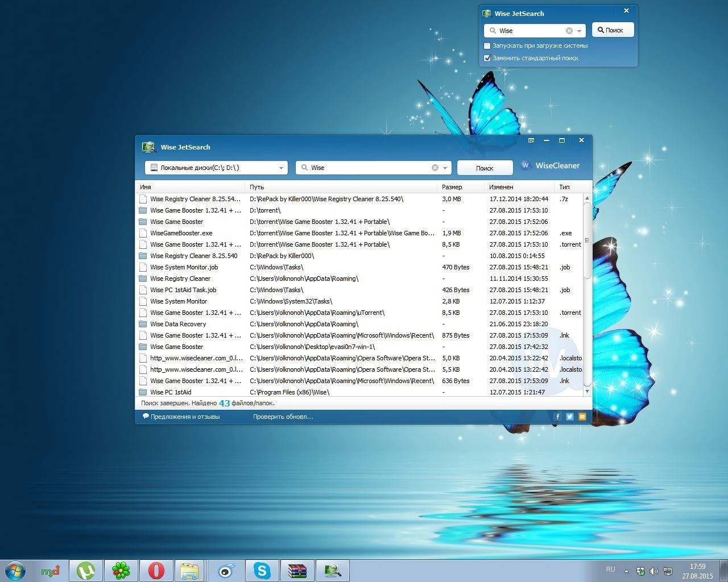Click the results list vertical scrollbar thumb

coord(587,240)
